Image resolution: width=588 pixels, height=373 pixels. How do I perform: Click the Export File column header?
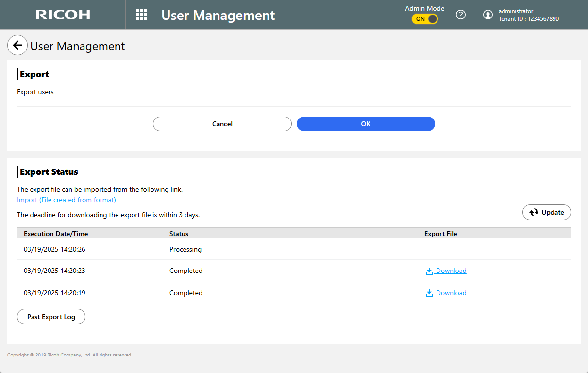440,234
